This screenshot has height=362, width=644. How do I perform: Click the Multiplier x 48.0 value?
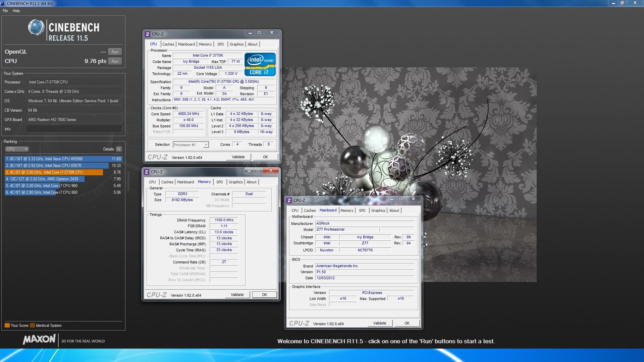189,120
